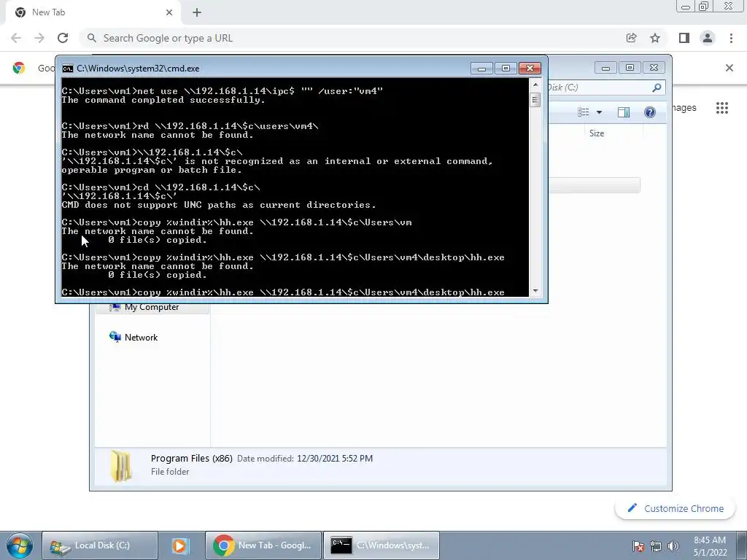
Task: Minimize the cmd.exe window
Action: click(x=481, y=69)
